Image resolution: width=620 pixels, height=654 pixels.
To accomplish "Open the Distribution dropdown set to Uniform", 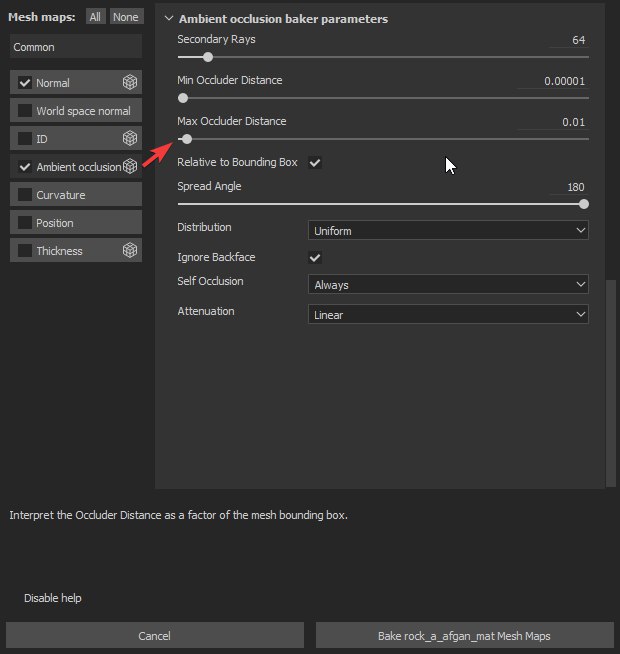I will coord(448,230).
